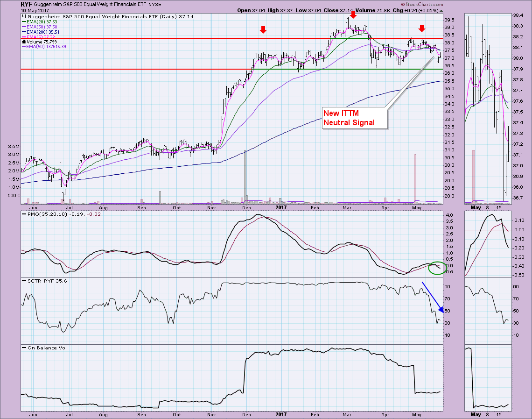Click the candlestick icon before the Daily legend
This screenshot has width=532, height=419.
tap(24, 16)
